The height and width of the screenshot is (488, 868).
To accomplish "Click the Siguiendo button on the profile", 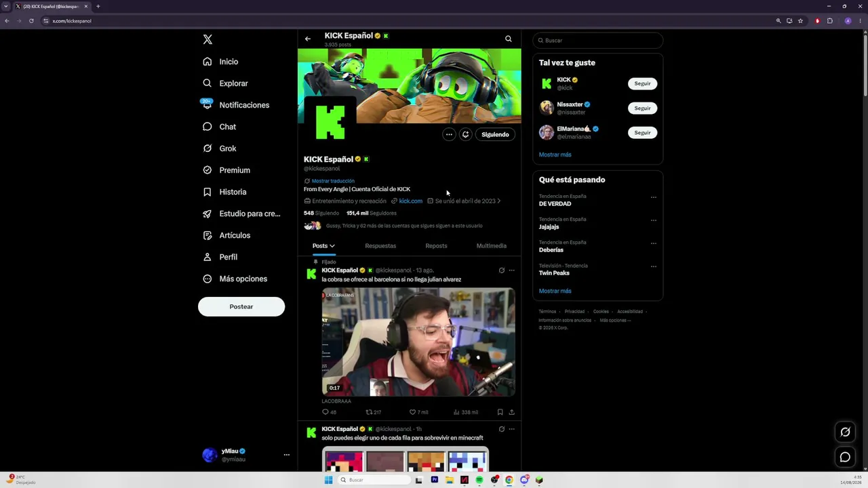I will tap(495, 134).
